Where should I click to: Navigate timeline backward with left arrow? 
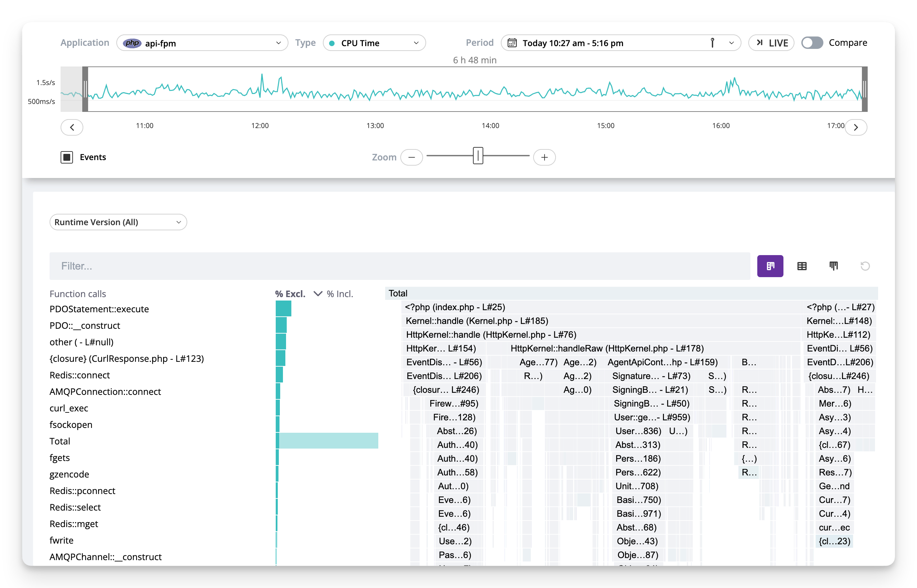(72, 127)
